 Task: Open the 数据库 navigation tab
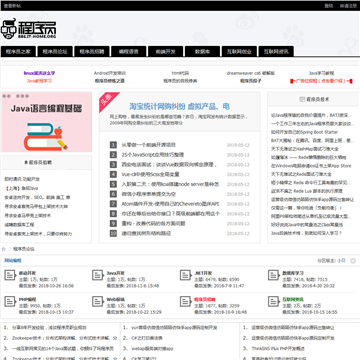pos(202,52)
